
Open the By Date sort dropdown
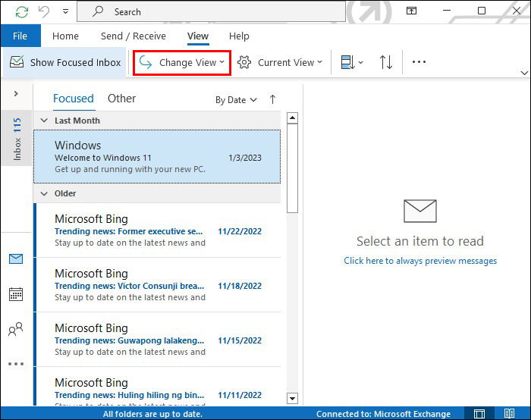236,100
